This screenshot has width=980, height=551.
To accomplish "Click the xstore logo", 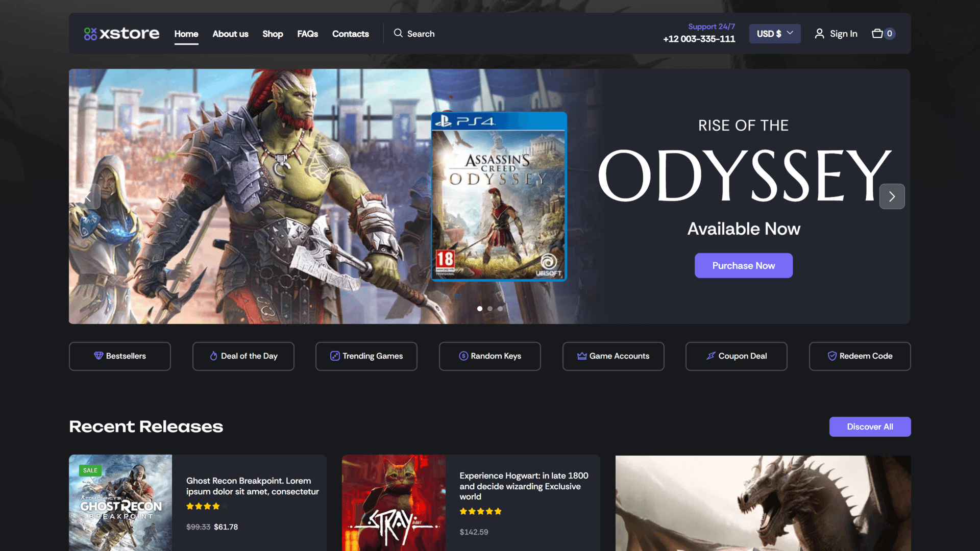I will 121,34.
